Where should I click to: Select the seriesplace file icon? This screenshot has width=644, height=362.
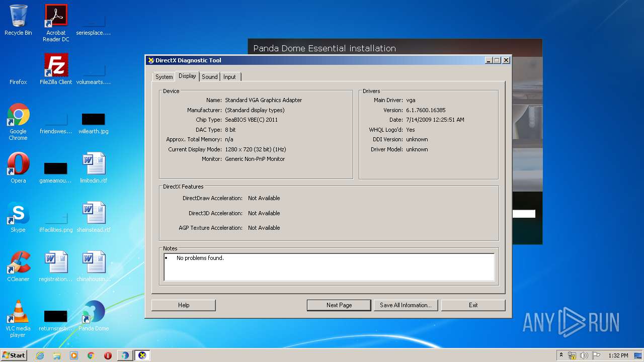pyautogui.click(x=94, y=25)
